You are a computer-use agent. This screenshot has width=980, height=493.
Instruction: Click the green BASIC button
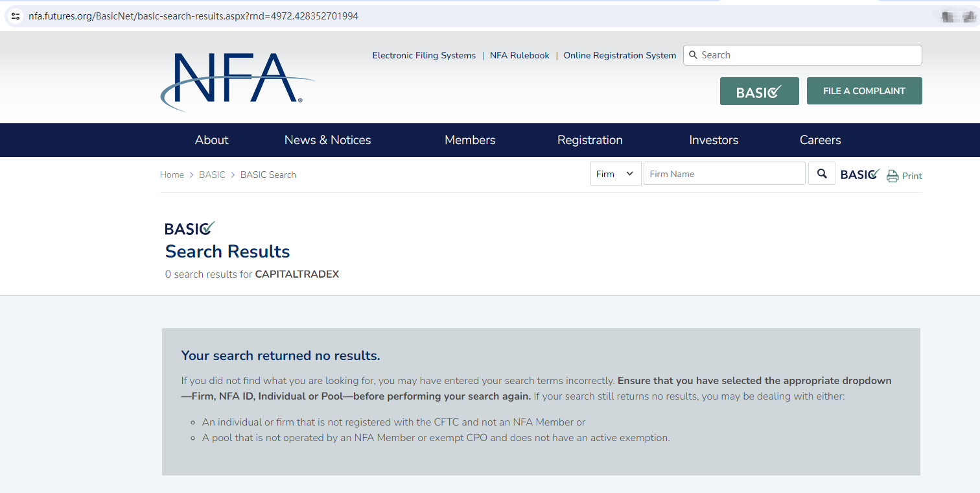760,91
